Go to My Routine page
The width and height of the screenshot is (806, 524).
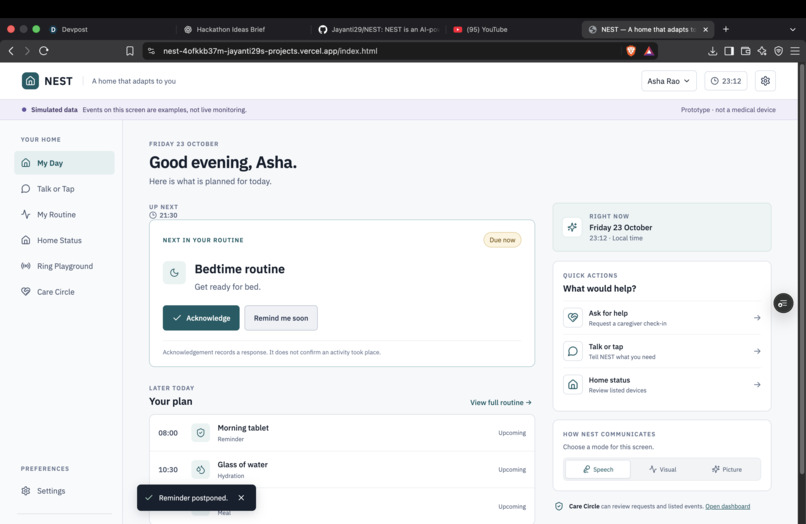click(64, 214)
